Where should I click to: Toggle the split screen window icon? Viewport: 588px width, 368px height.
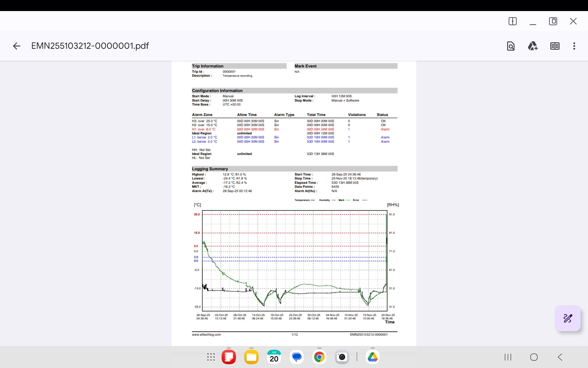point(512,21)
